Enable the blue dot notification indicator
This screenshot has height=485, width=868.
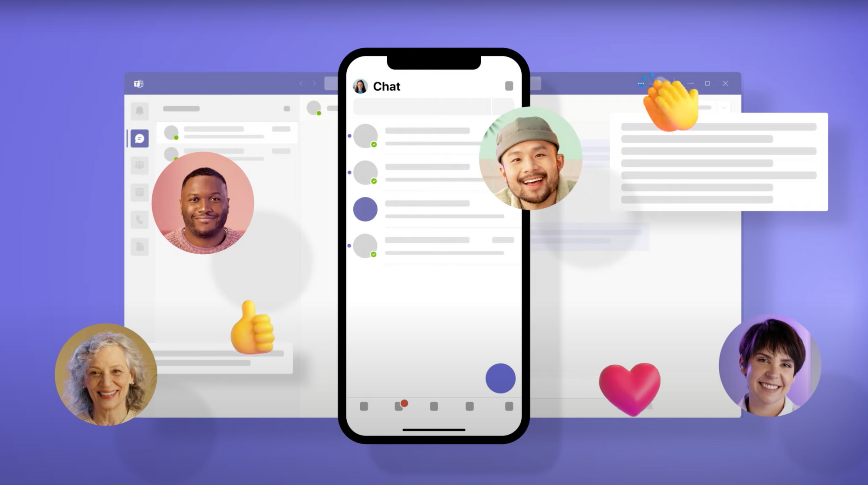tap(351, 138)
